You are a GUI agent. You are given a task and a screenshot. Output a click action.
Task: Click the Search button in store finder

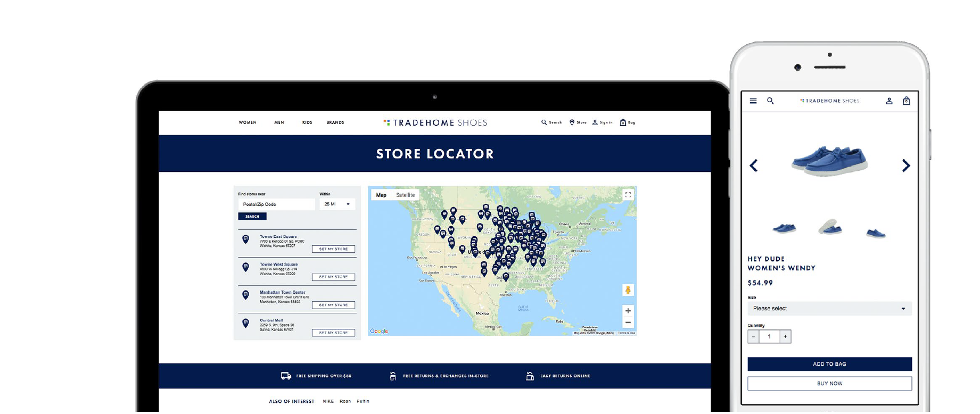pos(252,217)
